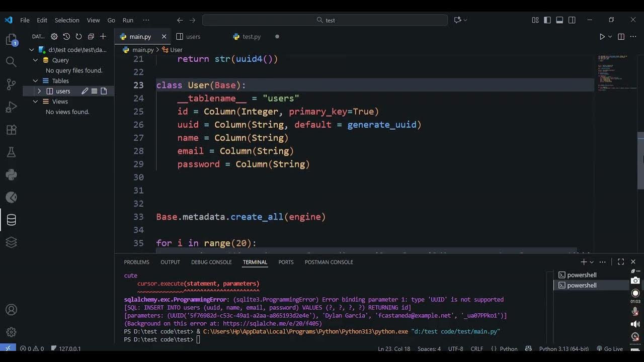Screen dimensions: 644x362
Task: Refresh database connections with the refresh icon
Action: tap(78, 36)
